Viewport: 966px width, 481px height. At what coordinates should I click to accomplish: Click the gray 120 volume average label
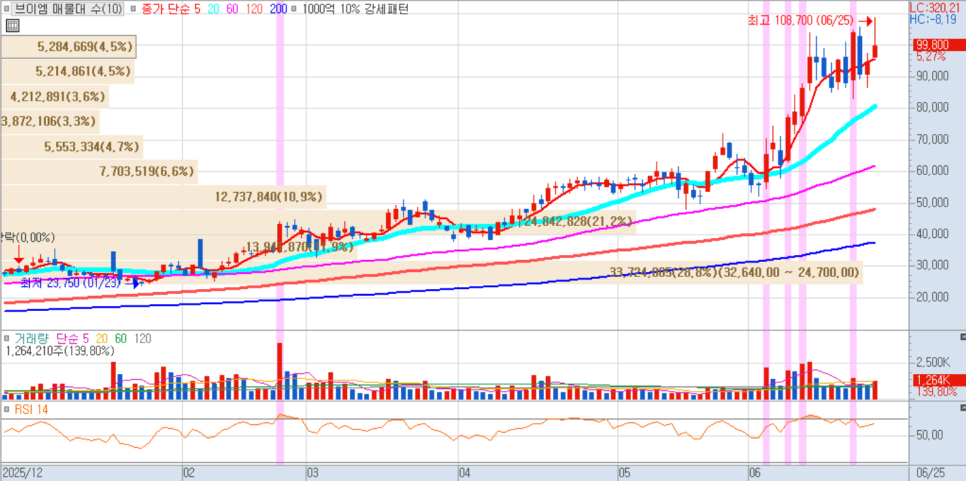tap(143, 338)
